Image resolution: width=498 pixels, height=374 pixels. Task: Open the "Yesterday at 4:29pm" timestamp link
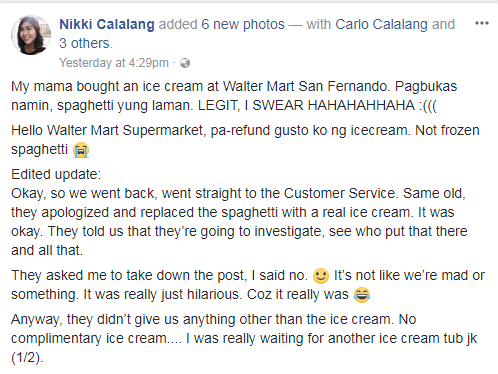(114, 63)
